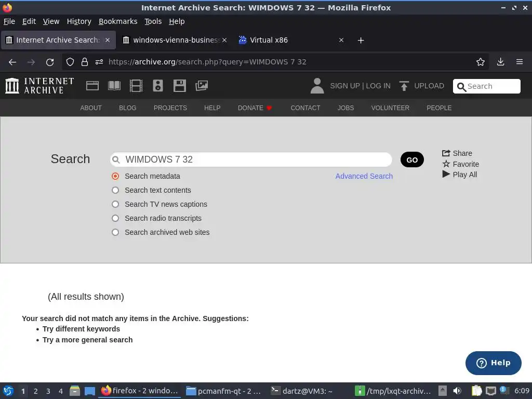Open the File menu

(9, 21)
